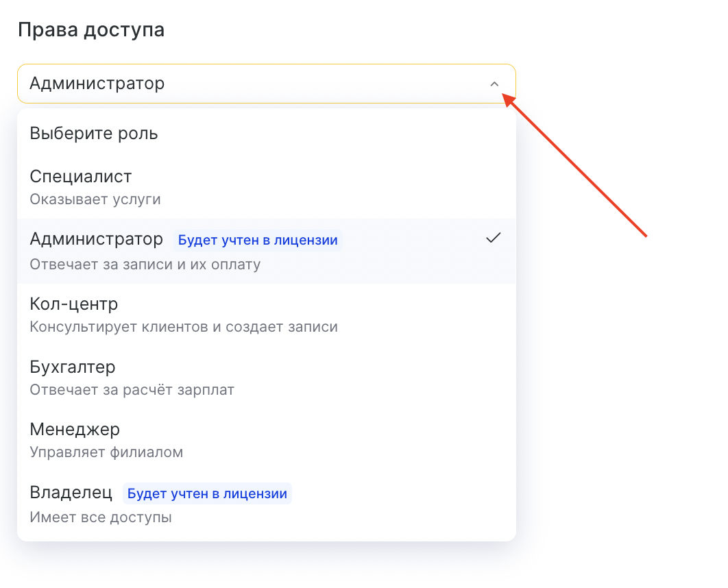Pick the Бухгалтер role
This screenshot has width=728, height=588.
[x=73, y=367]
